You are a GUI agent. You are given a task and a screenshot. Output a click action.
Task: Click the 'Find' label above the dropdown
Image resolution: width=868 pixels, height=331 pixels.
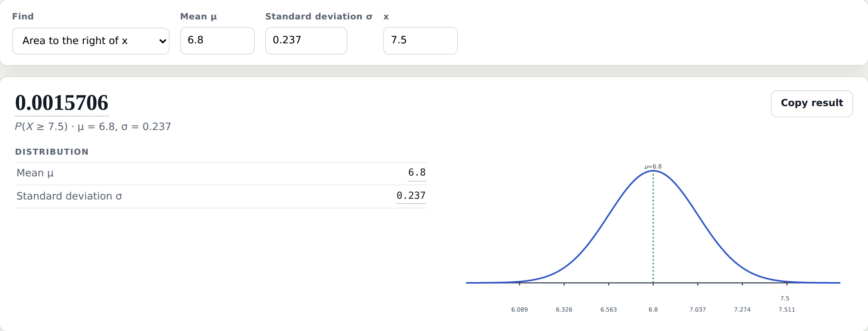(x=23, y=16)
